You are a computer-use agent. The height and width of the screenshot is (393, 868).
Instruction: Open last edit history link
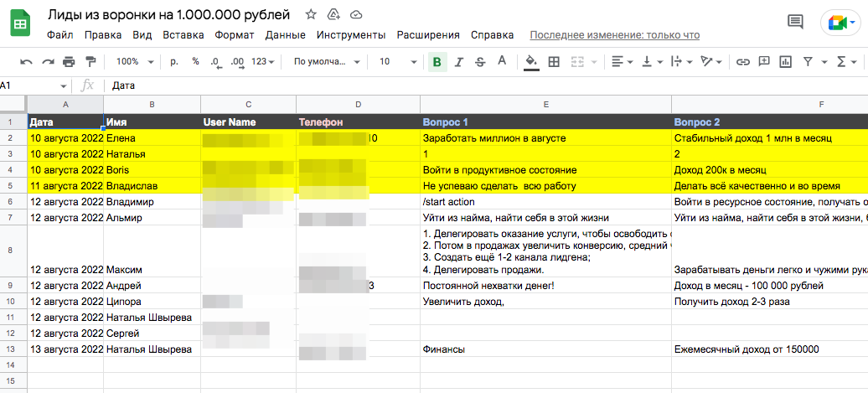614,35
